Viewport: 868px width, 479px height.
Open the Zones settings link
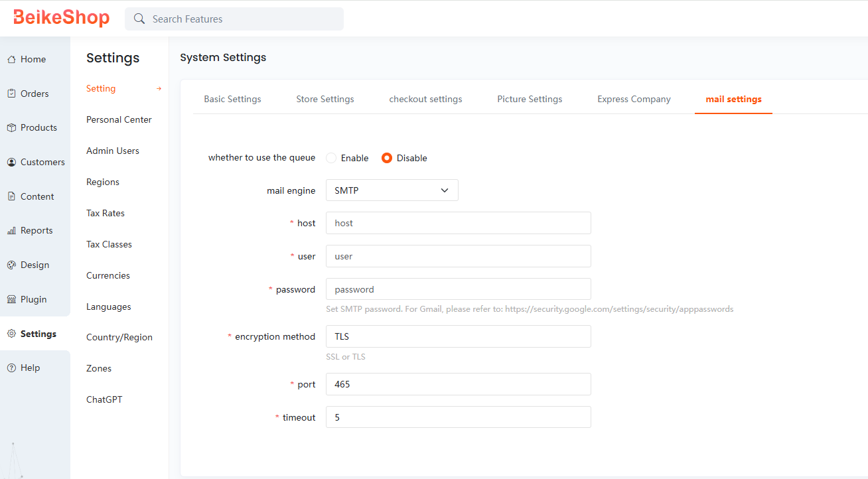tap(99, 368)
